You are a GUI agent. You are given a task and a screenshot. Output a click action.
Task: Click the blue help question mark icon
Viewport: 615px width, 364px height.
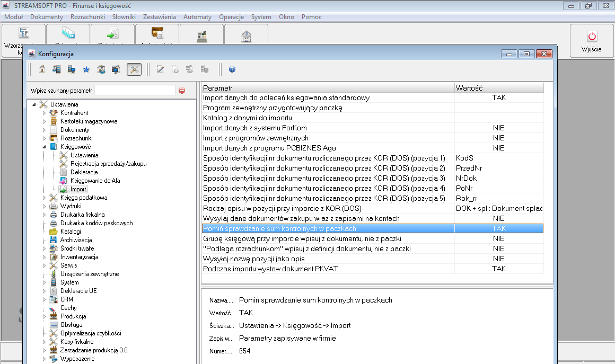tap(232, 69)
